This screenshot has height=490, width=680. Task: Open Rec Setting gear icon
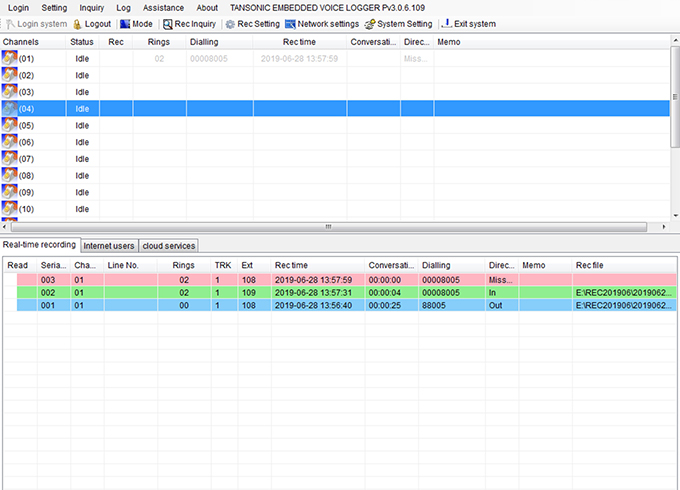[x=230, y=23]
